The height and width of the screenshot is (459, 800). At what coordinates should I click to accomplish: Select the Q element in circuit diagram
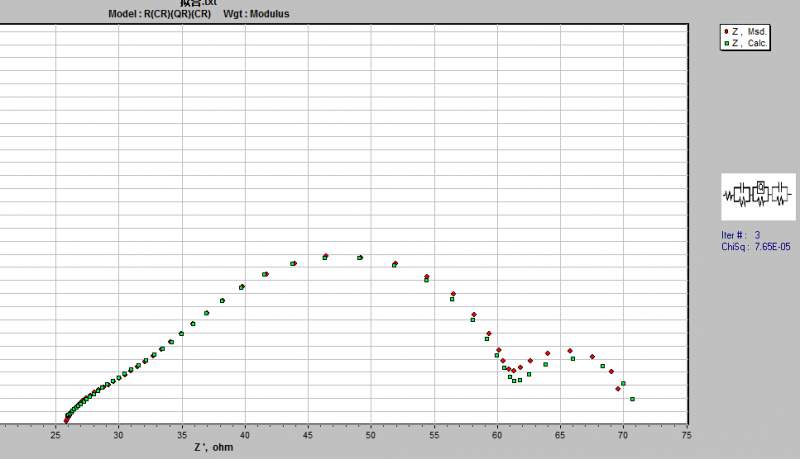(x=761, y=187)
